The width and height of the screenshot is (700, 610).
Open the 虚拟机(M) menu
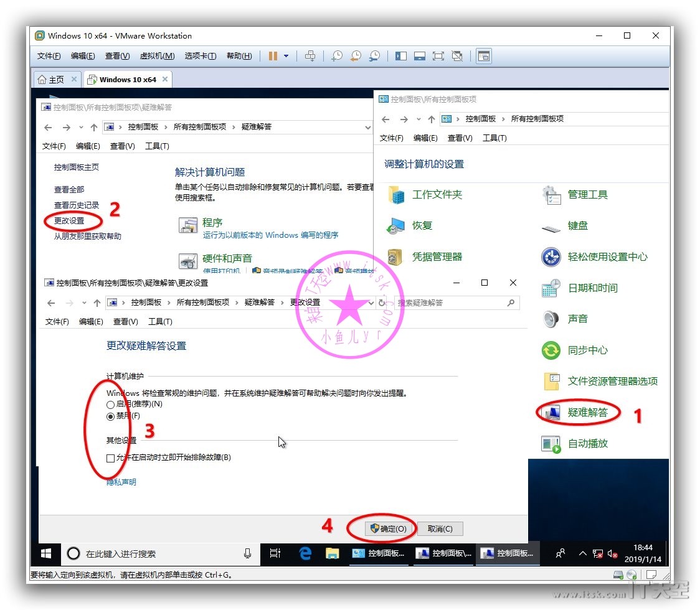tap(157, 56)
